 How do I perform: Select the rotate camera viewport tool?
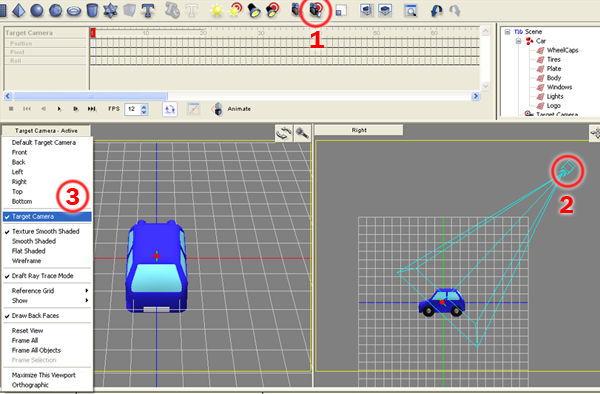coord(284,134)
